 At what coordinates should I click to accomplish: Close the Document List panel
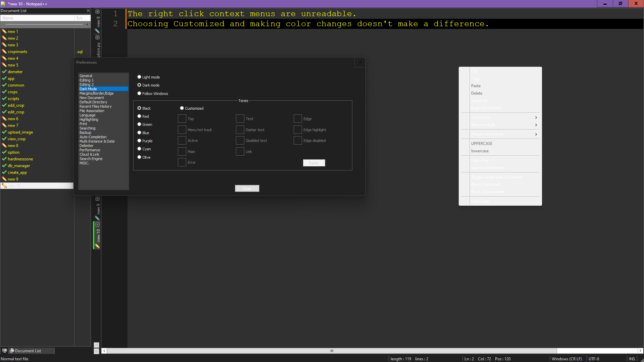tap(88, 11)
